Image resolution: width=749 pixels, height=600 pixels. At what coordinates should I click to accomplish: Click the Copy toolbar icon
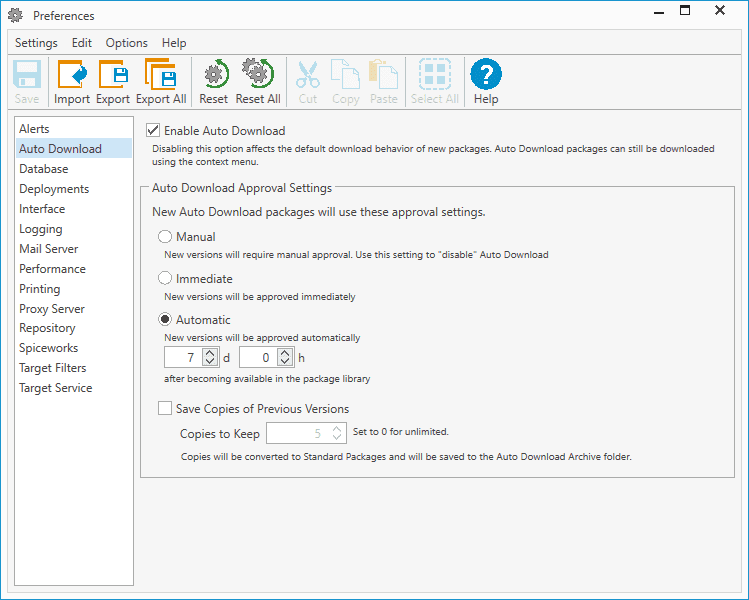[x=345, y=74]
